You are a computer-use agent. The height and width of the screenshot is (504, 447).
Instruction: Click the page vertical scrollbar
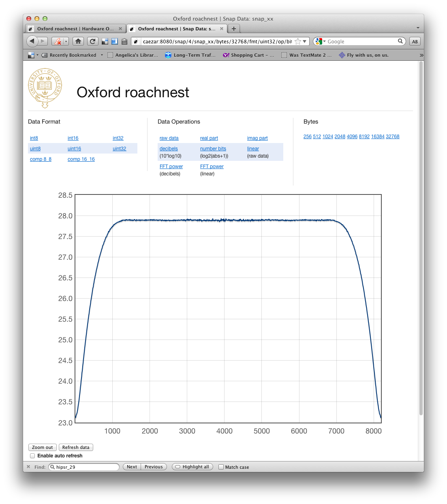(421, 238)
